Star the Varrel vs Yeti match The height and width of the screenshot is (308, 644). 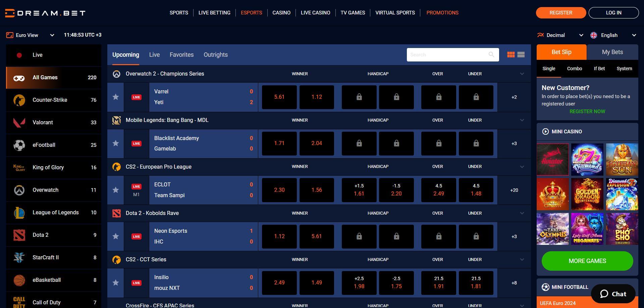pos(115,97)
